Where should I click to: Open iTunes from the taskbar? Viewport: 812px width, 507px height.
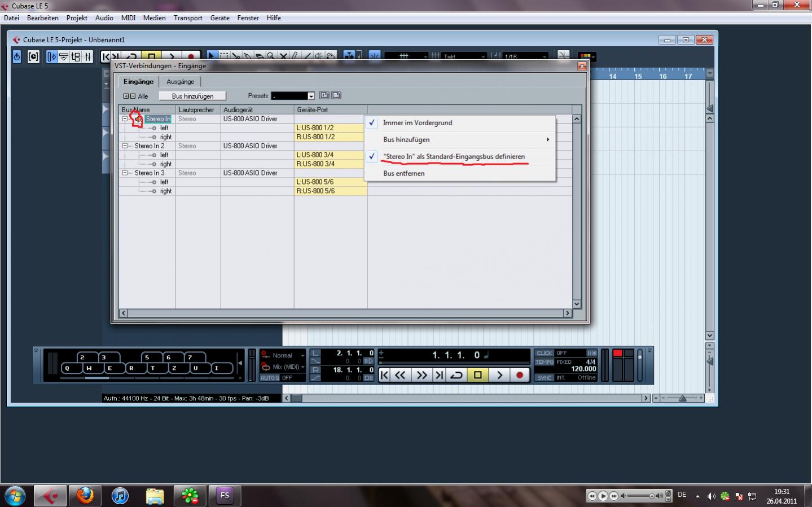pyautogui.click(x=120, y=496)
